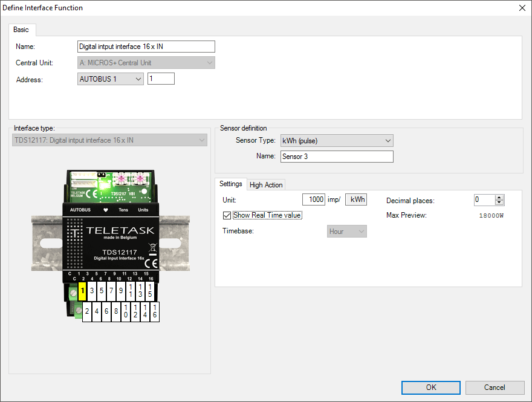Click input terminal 7 on the interface
Viewport: 532px width, 402px height.
coord(111,291)
